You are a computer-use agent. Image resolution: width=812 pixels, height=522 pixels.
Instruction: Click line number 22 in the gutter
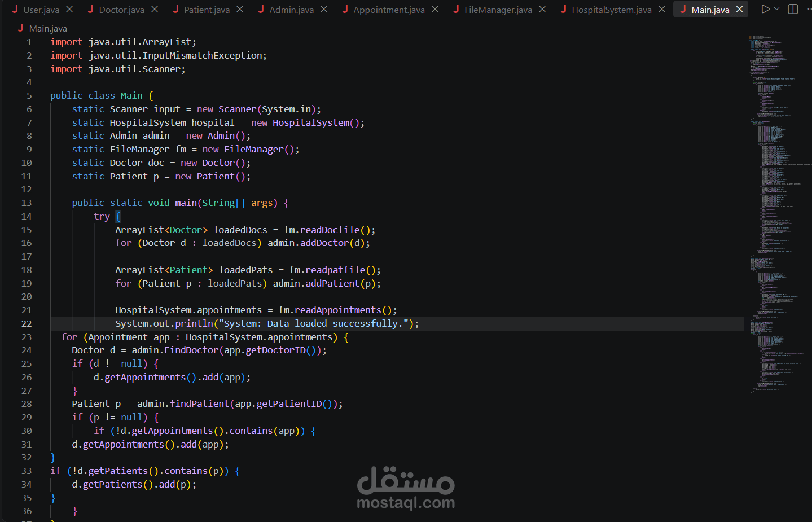[27, 323]
